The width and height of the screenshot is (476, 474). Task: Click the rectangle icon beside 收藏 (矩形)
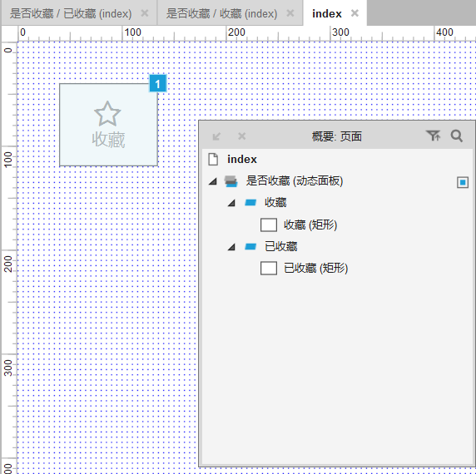pyautogui.click(x=269, y=225)
